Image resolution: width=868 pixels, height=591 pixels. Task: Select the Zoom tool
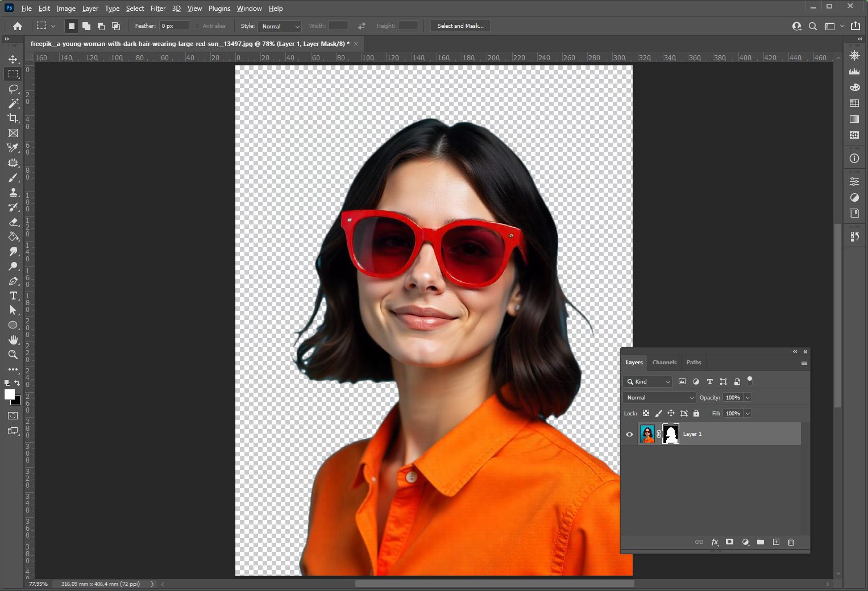click(x=13, y=355)
